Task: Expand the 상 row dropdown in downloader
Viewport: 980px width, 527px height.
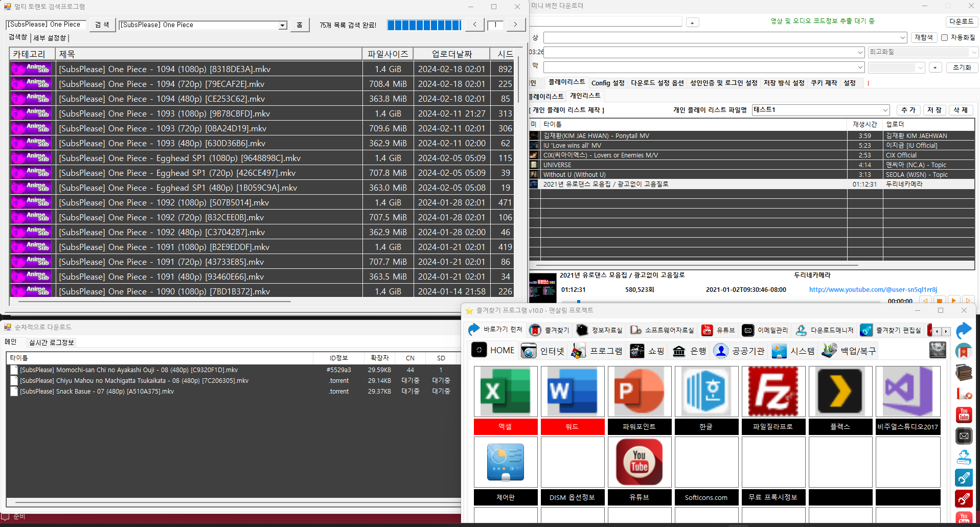Action: click(x=903, y=38)
